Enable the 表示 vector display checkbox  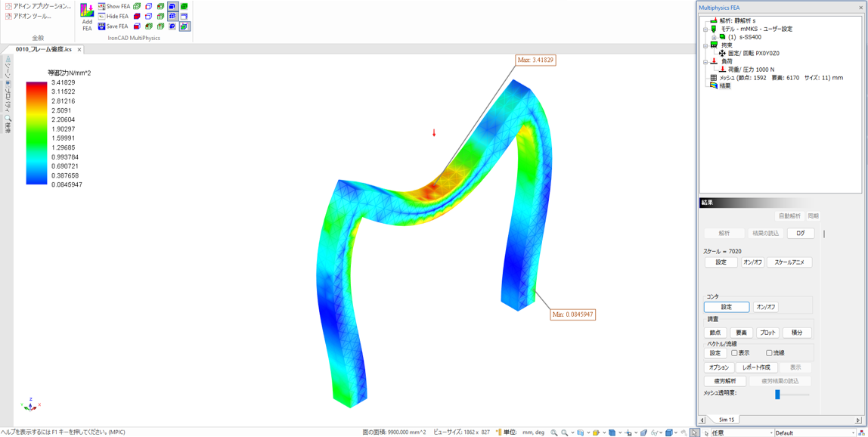pos(734,353)
